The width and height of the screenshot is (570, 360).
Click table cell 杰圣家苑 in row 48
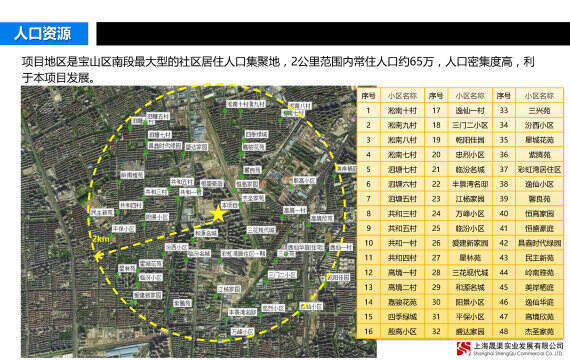coord(539,332)
